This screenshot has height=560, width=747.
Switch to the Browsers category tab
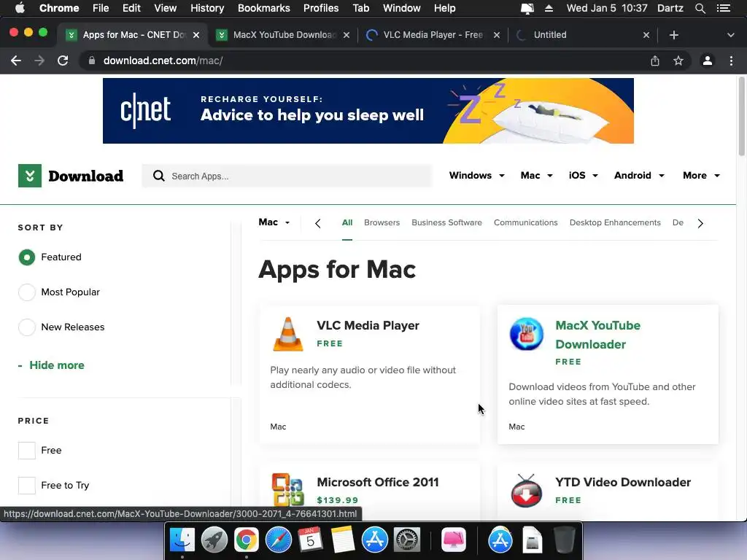[382, 222]
